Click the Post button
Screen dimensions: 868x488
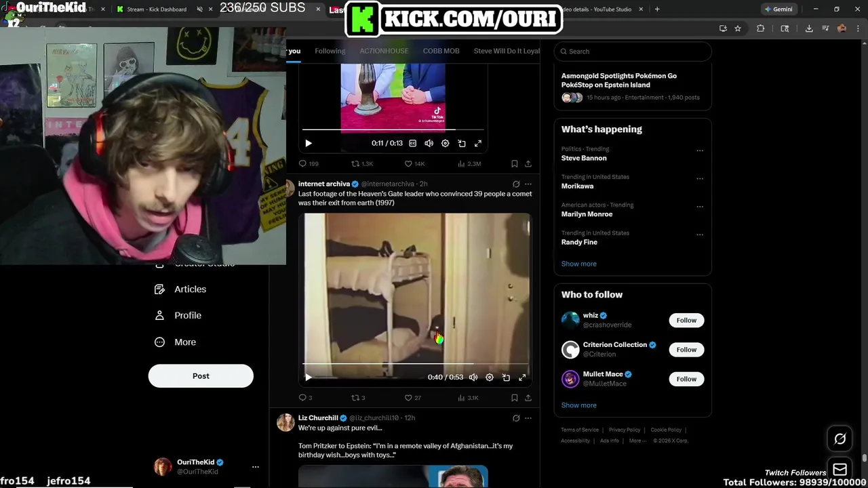[x=201, y=376]
